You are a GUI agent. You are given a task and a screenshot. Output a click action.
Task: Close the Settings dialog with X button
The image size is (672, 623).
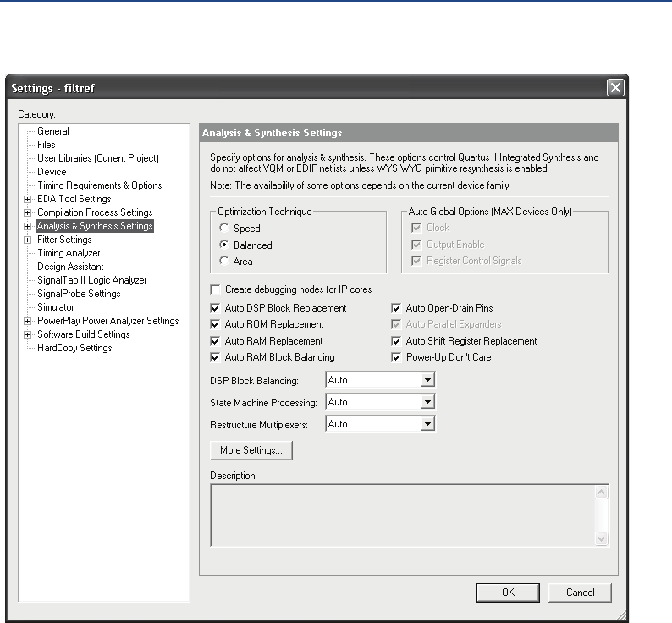click(x=615, y=87)
